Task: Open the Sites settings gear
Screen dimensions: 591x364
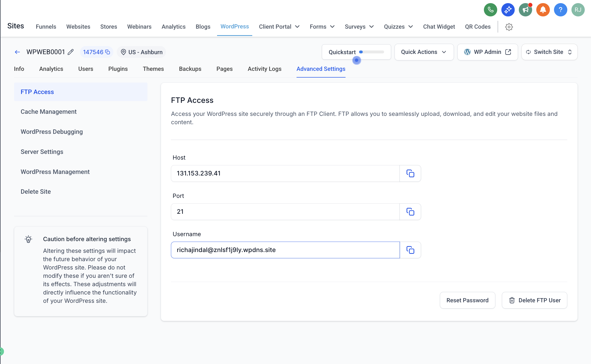Action: [509, 27]
